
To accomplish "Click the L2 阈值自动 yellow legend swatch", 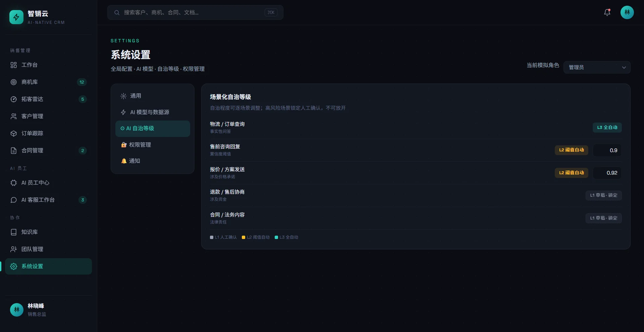I will pyautogui.click(x=244, y=237).
